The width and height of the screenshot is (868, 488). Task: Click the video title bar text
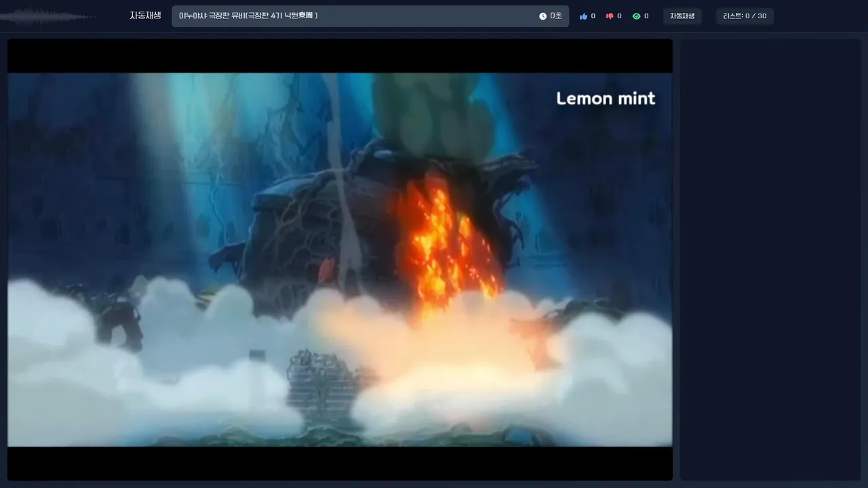(x=248, y=16)
